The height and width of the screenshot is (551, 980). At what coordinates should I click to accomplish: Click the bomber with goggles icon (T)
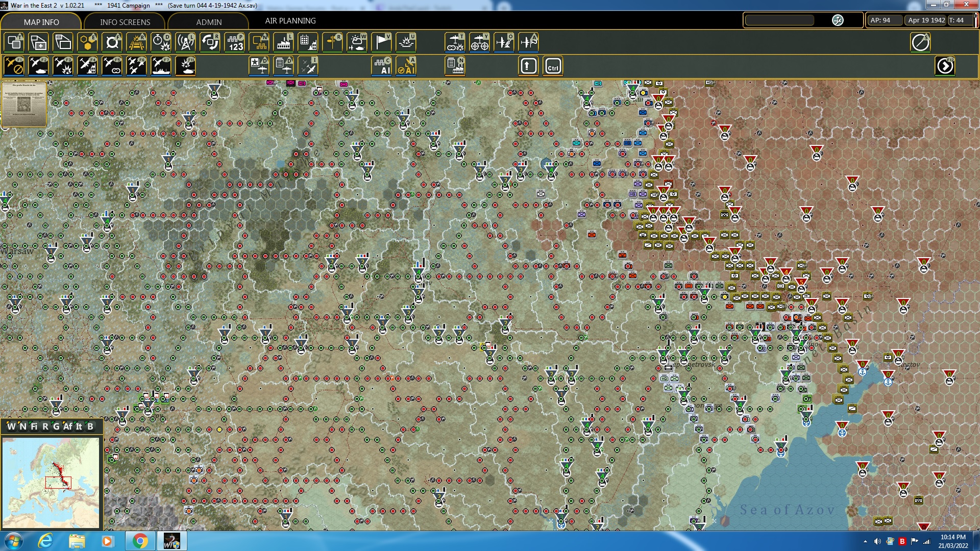point(455,42)
